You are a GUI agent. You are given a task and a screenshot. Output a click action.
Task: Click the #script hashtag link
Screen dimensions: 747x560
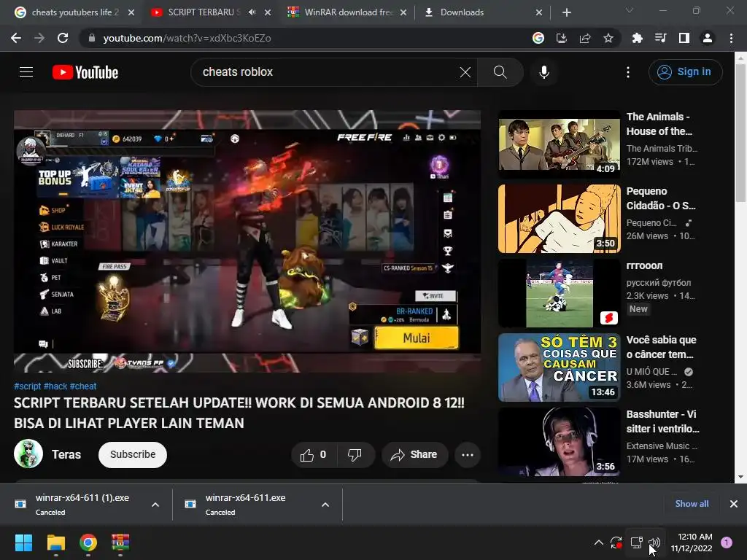27,386
